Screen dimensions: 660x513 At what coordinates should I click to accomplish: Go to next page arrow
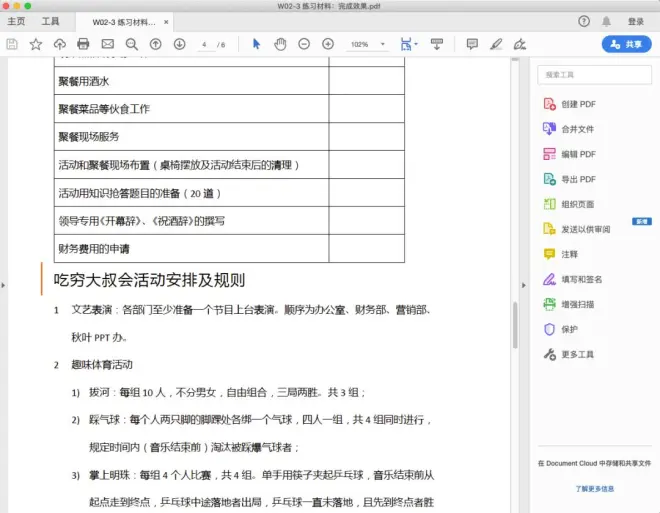pos(179,44)
